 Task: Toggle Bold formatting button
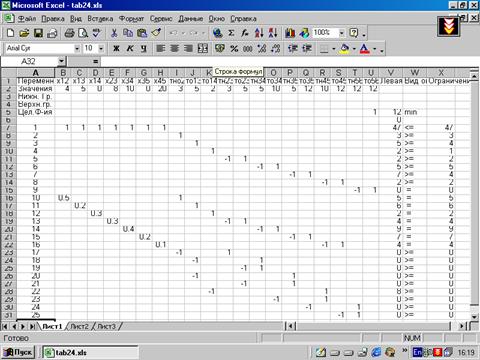pyautogui.click(x=116, y=49)
